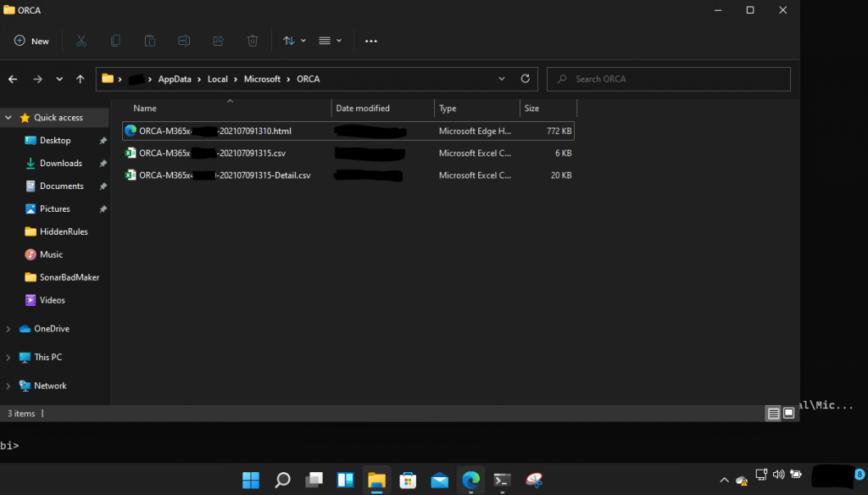
Task: Open Videos in Quick access
Action: (52, 300)
